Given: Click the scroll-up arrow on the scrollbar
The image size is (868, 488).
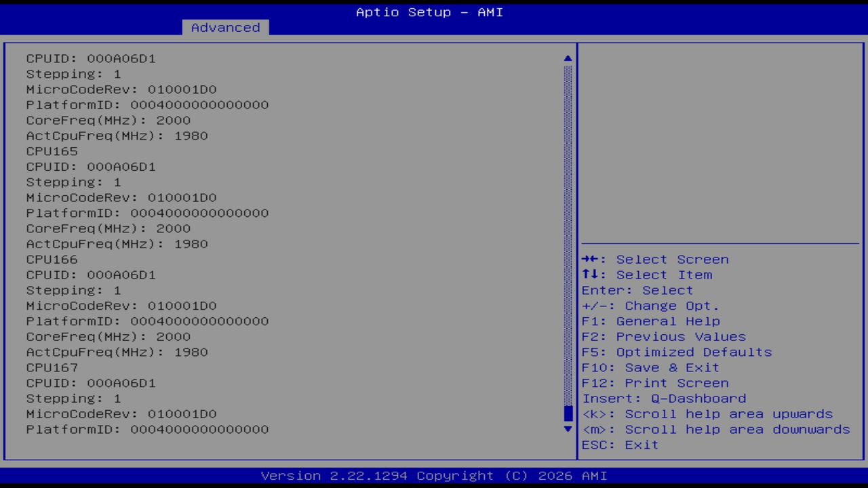Looking at the screenshot, I should [x=567, y=58].
